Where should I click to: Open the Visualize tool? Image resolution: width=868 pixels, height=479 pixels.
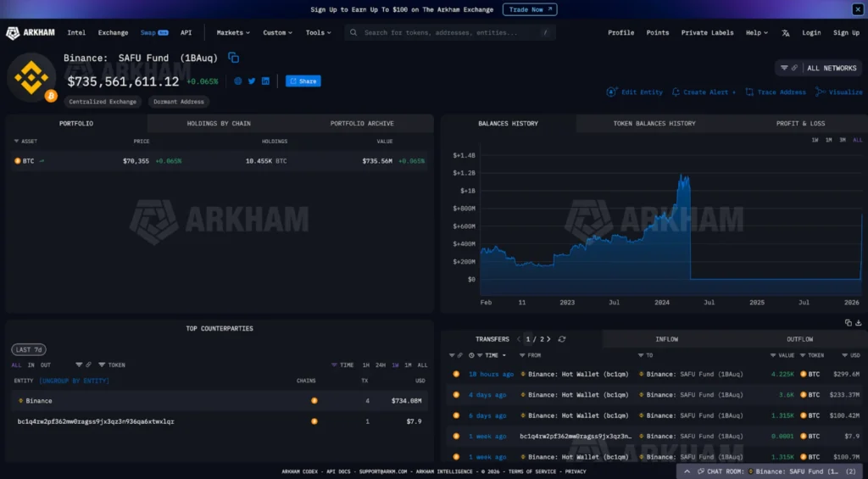(x=839, y=92)
